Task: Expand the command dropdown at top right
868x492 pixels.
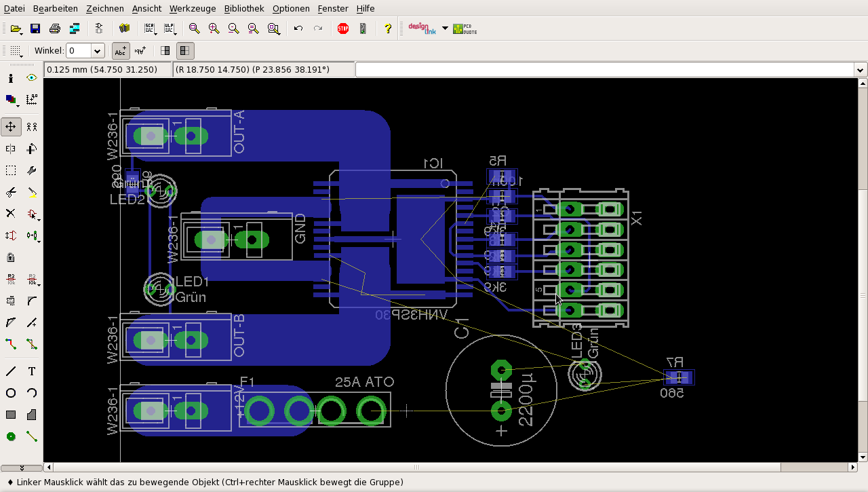Action: coord(860,69)
